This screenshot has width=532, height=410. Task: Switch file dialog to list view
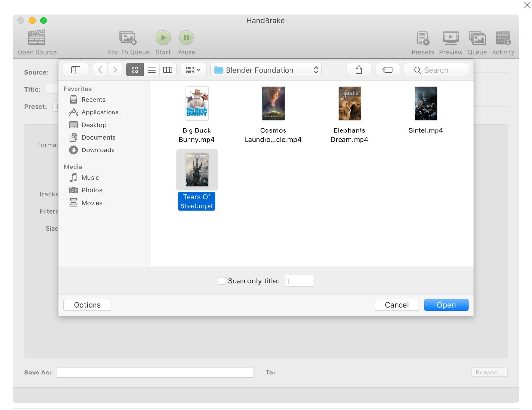coord(152,70)
